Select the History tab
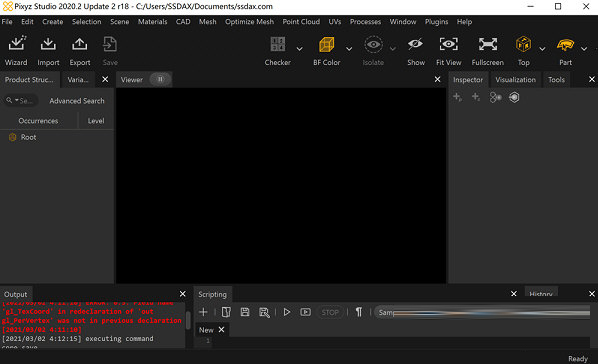 coord(541,293)
